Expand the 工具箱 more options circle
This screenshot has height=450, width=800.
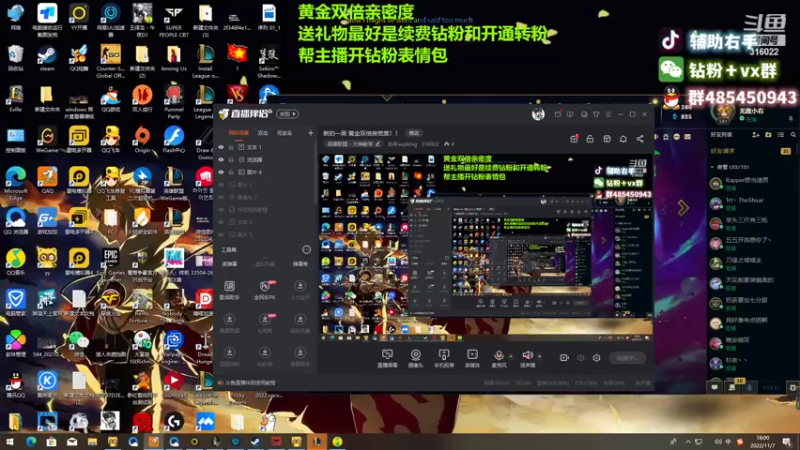point(306,249)
